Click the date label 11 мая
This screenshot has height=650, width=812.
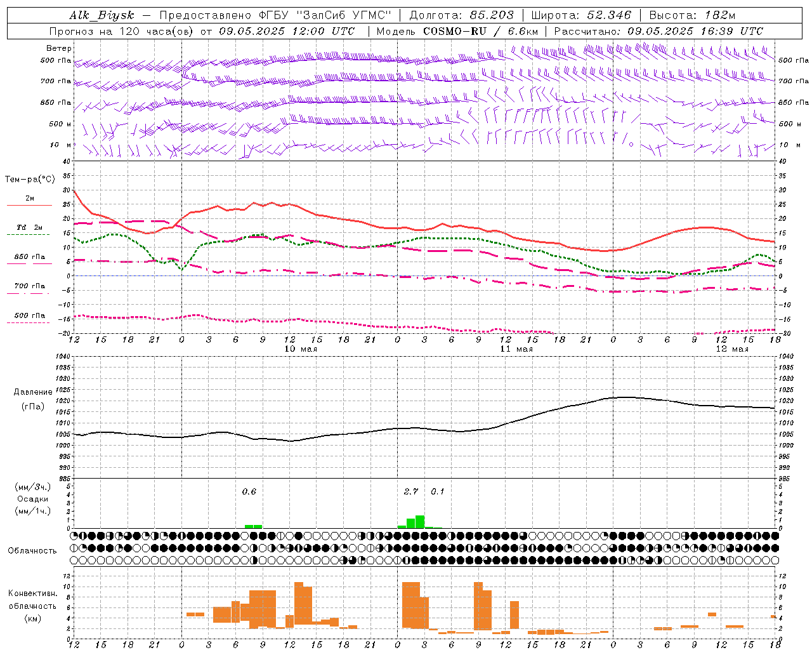[516, 349]
